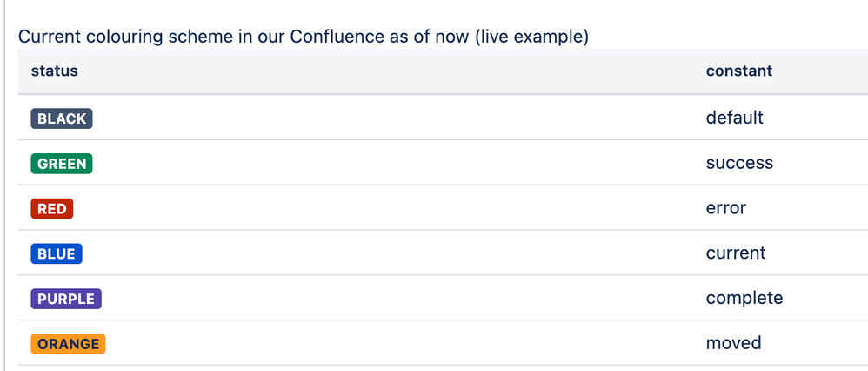Select the ORANGE status badge

68,344
